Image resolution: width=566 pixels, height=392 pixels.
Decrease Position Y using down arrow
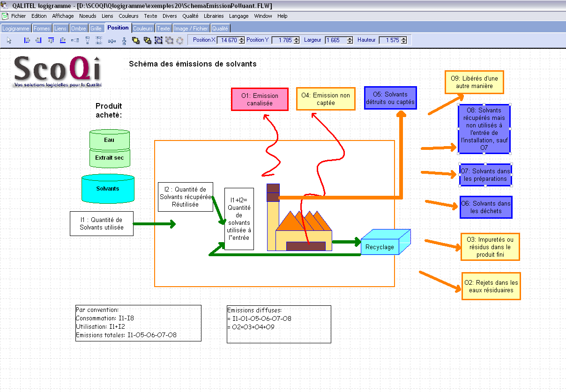(295, 42)
